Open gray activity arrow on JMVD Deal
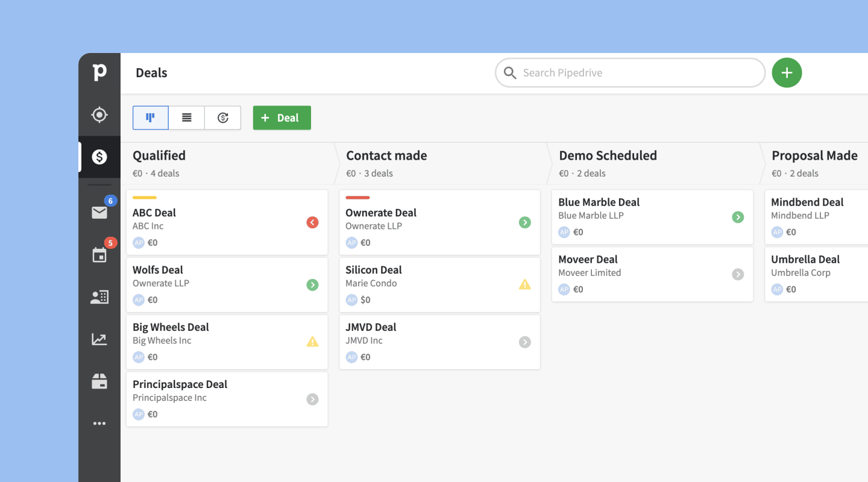This screenshot has width=868, height=482. pyautogui.click(x=525, y=342)
